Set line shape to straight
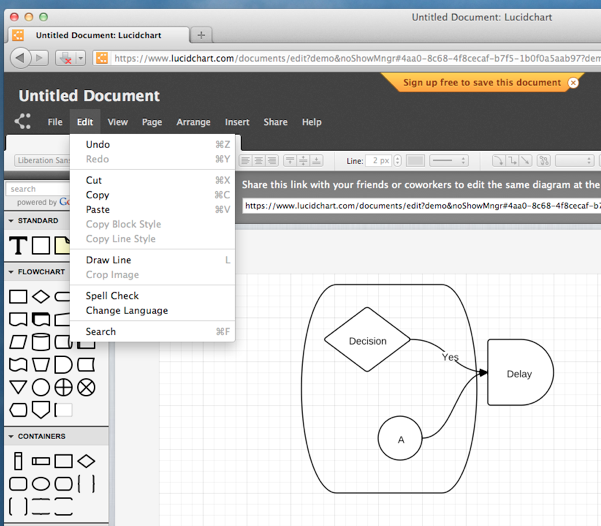Screen dimensions: 601x526 point(525,160)
